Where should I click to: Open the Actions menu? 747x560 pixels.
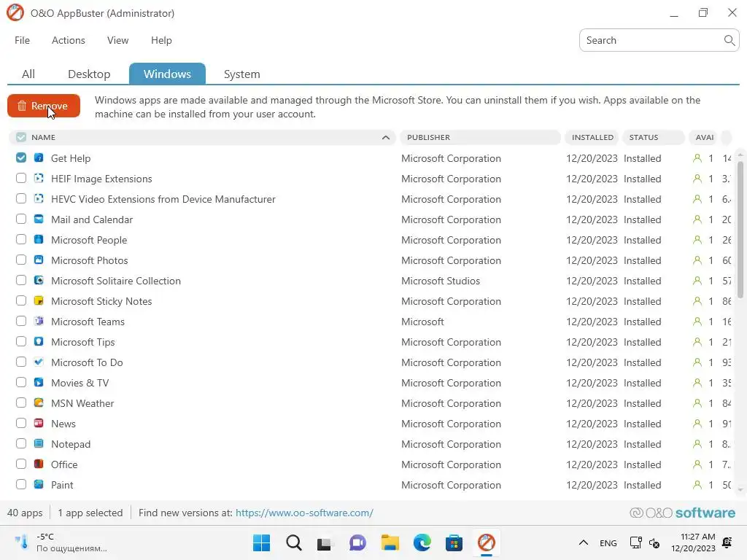pos(69,41)
